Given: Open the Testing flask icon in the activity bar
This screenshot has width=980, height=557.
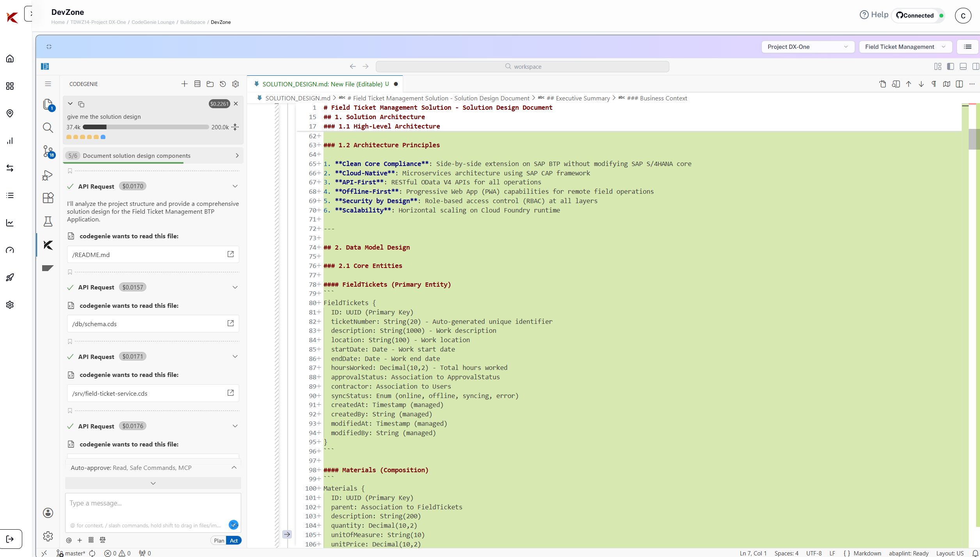Looking at the screenshot, I should (48, 221).
